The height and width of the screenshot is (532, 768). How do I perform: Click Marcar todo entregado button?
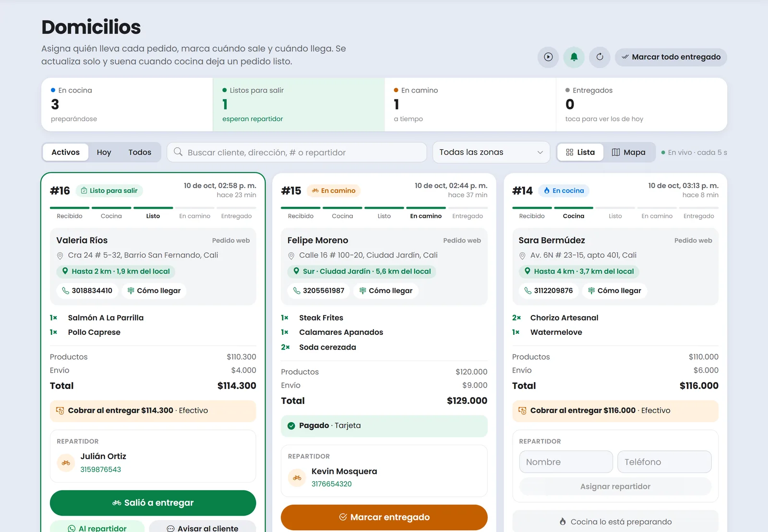(671, 57)
